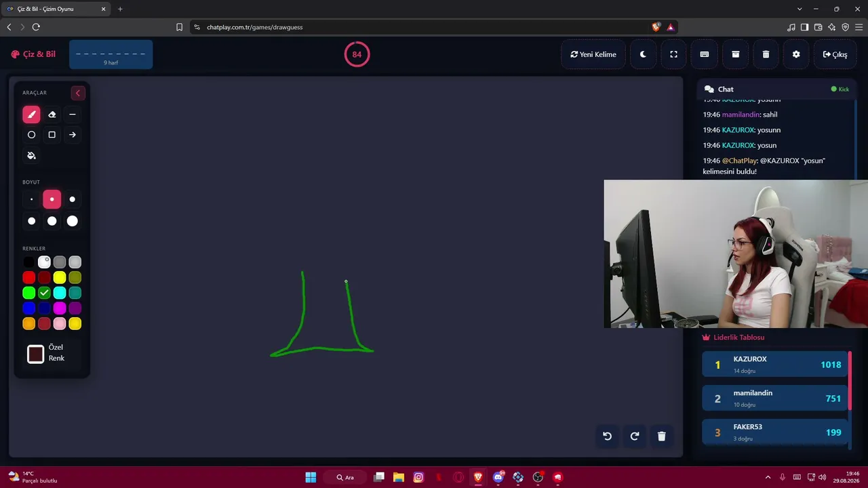Select the arrow drawing tool
868x488 pixels.
pyautogui.click(x=73, y=135)
